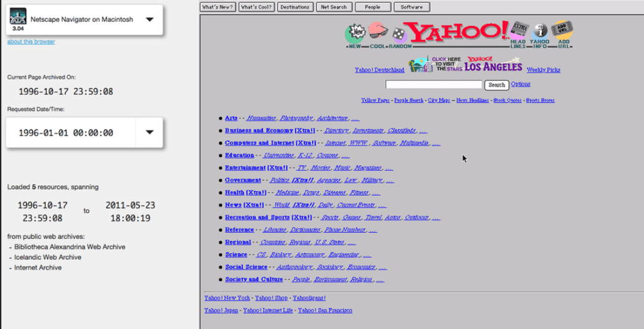
Task: Click the People toolbar button
Action: 373,7
